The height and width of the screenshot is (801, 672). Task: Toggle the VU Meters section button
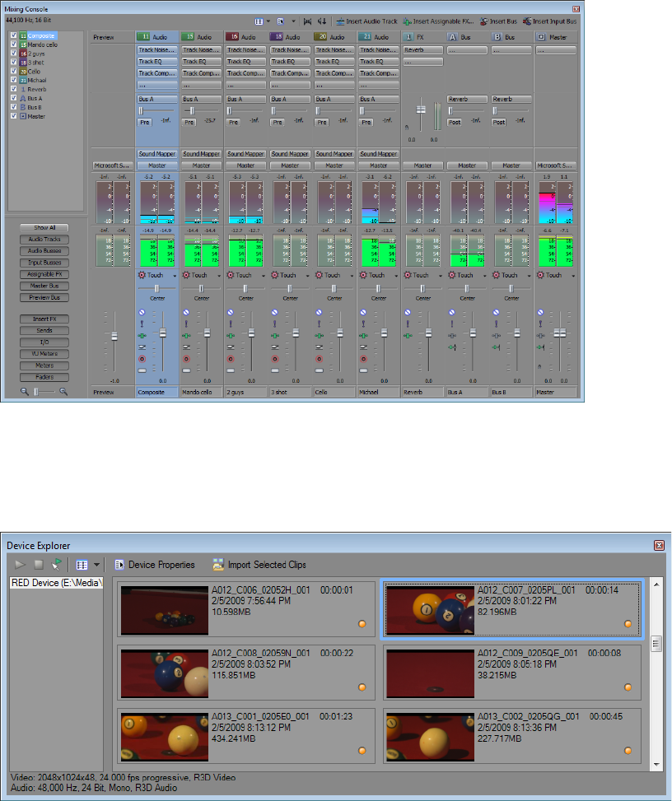[x=45, y=353]
